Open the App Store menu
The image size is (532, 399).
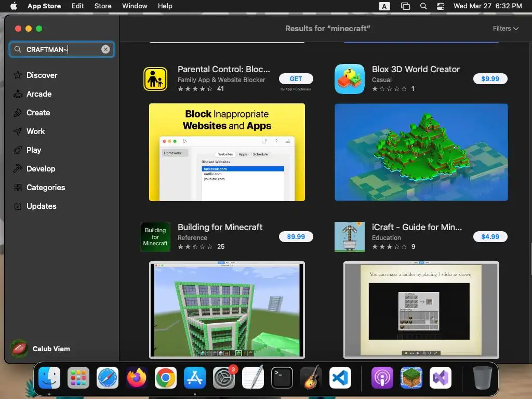(x=44, y=6)
